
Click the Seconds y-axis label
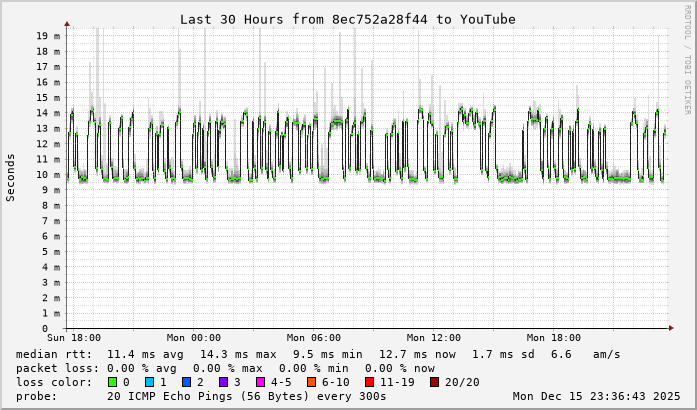point(11,177)
